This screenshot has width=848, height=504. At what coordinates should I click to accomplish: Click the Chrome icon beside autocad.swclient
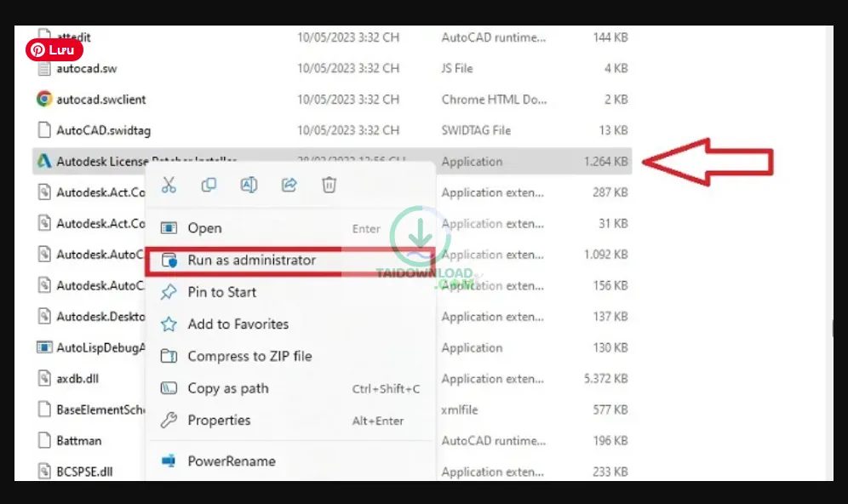tap(43, 99)
